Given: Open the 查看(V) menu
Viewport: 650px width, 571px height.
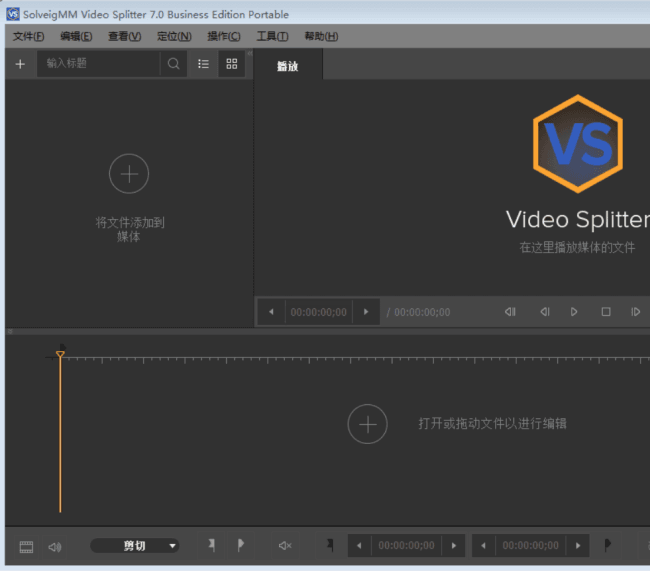Looking at the screenshot, I should 124,36.
